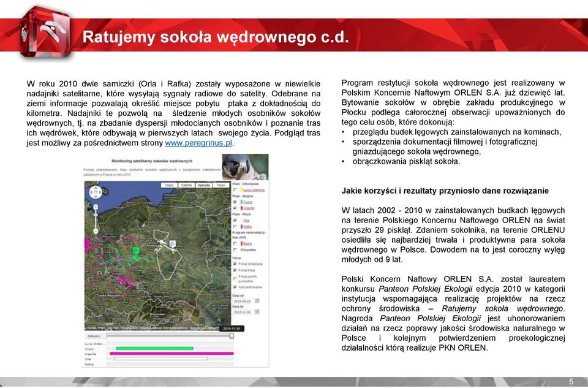
Task: Switch map view to Mapa
Action: point(169,185)
